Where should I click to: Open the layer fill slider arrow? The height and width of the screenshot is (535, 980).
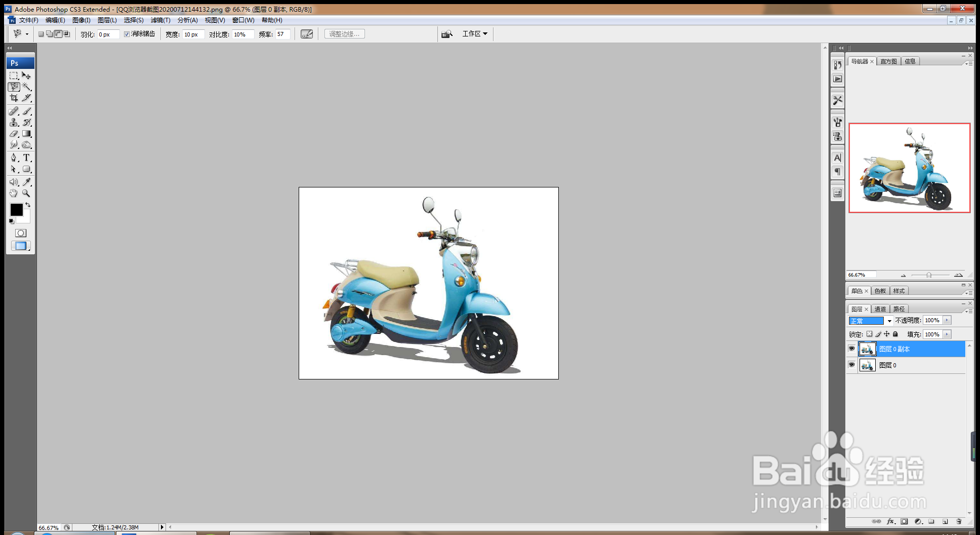(x=947, y=334)
